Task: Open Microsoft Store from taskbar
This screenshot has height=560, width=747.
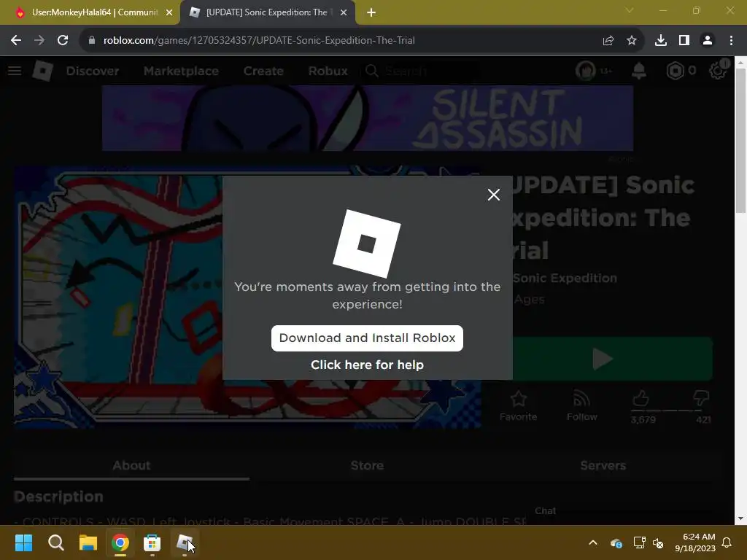Action: coord(152,542)
